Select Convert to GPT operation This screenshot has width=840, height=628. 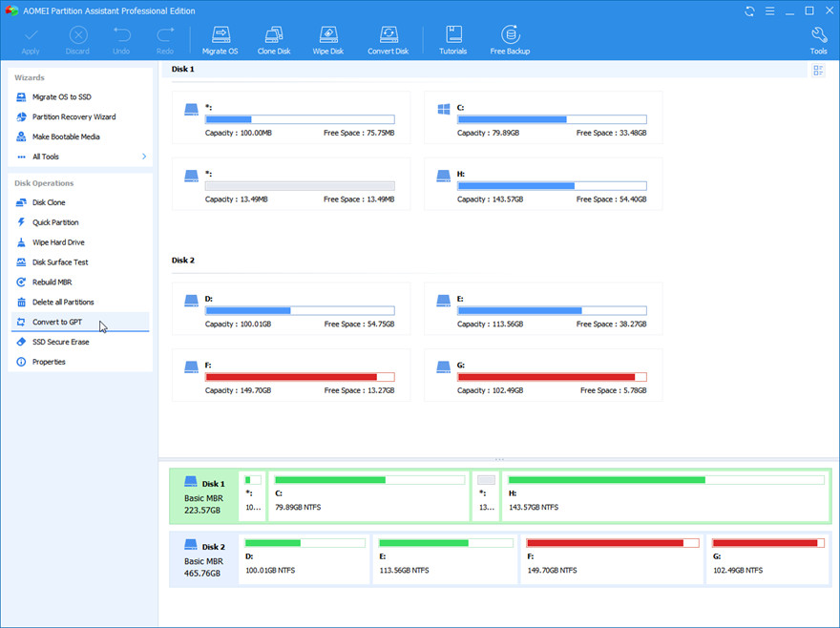click(x=80, y=322)
